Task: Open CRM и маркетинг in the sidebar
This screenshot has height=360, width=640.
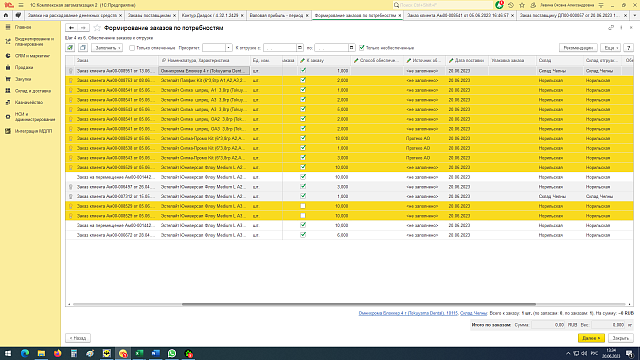Action: [x=32, y=56]
